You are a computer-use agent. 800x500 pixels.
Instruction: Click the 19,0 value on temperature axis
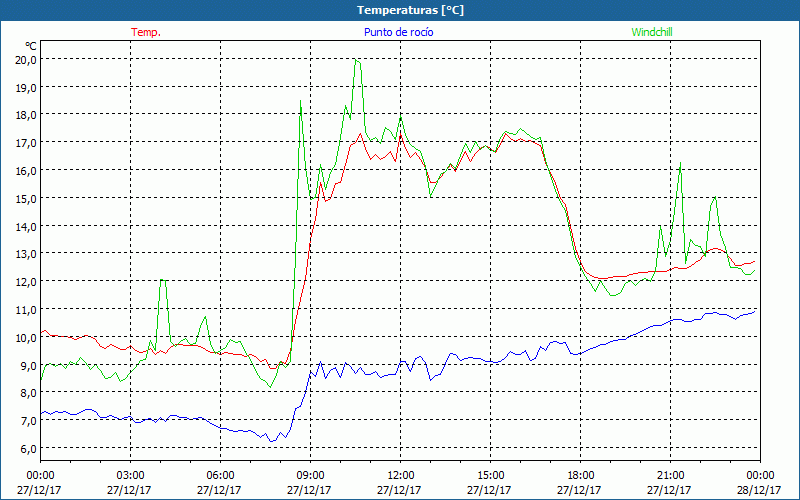click(x=26, y=87)
